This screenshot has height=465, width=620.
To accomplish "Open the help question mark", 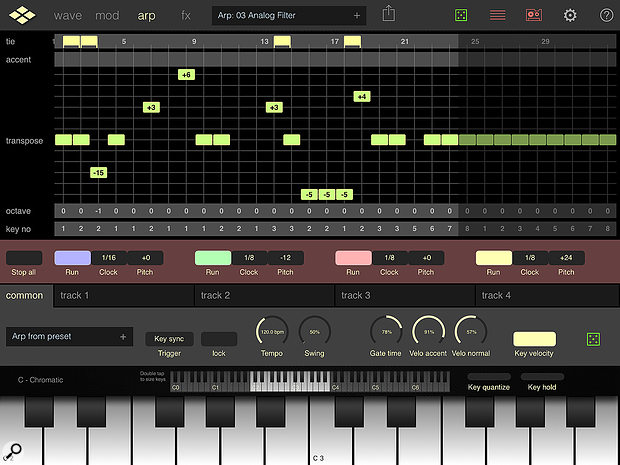I will pos(606,15).
